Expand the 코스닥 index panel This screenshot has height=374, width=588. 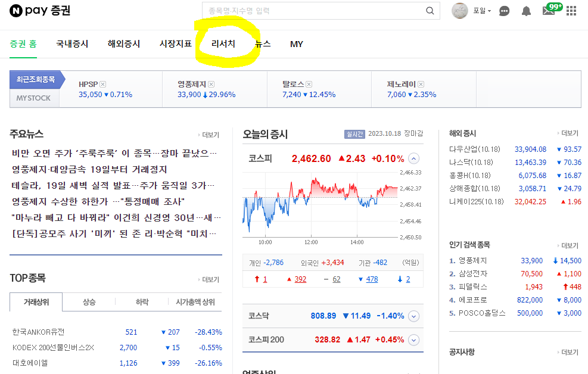coord(413,316)
